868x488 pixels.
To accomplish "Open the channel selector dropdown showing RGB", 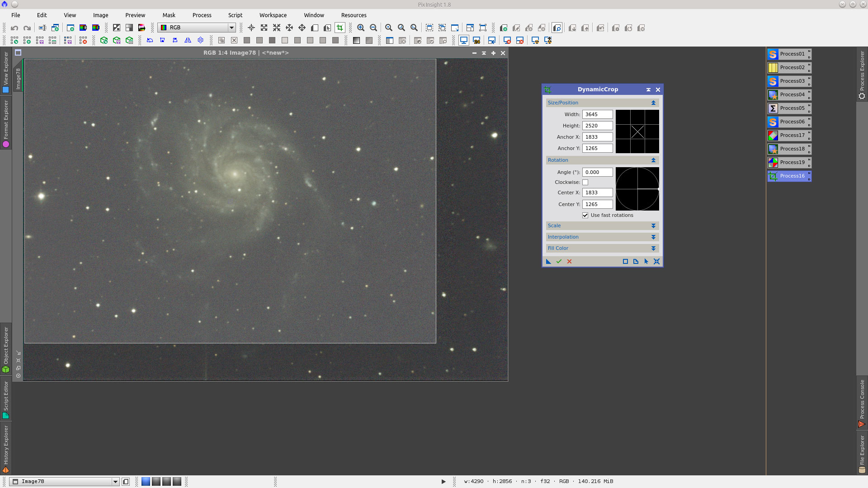I will (x=231, y=28).
